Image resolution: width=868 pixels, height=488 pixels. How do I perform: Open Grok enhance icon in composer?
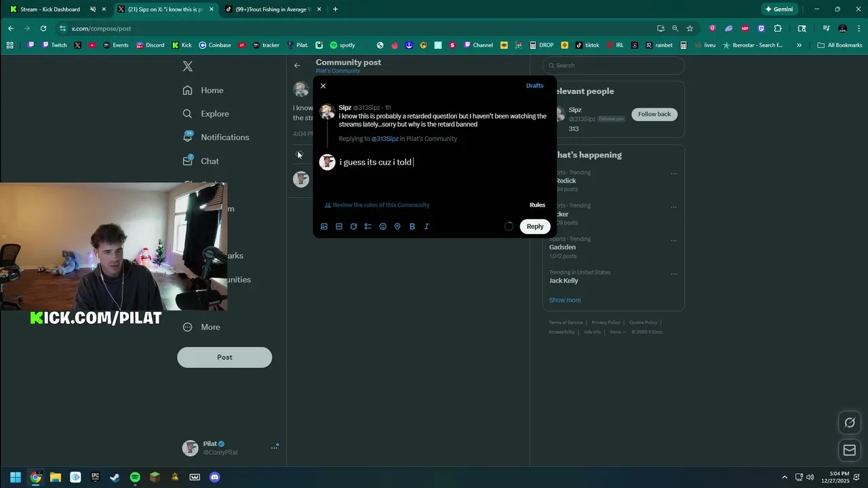coord(353,226)
